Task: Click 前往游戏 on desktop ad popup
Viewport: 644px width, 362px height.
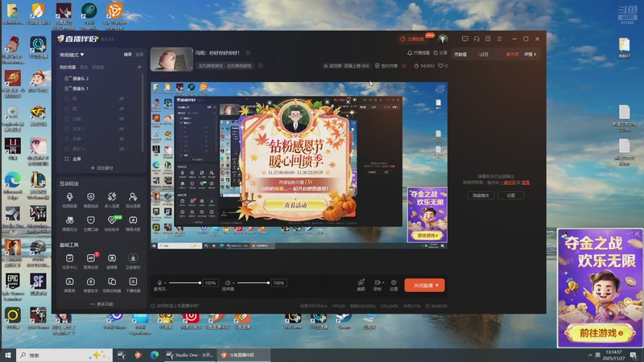Action: coord(600,334)
